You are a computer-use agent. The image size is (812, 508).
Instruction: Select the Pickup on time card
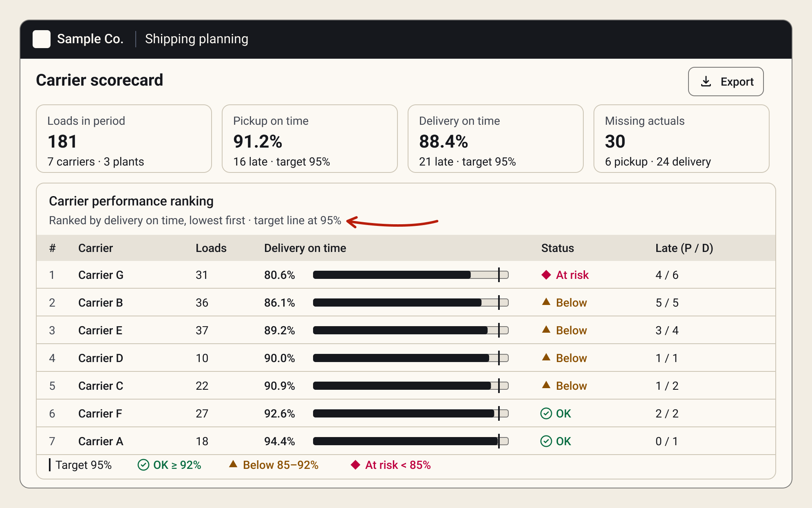[x=310, y=139]
